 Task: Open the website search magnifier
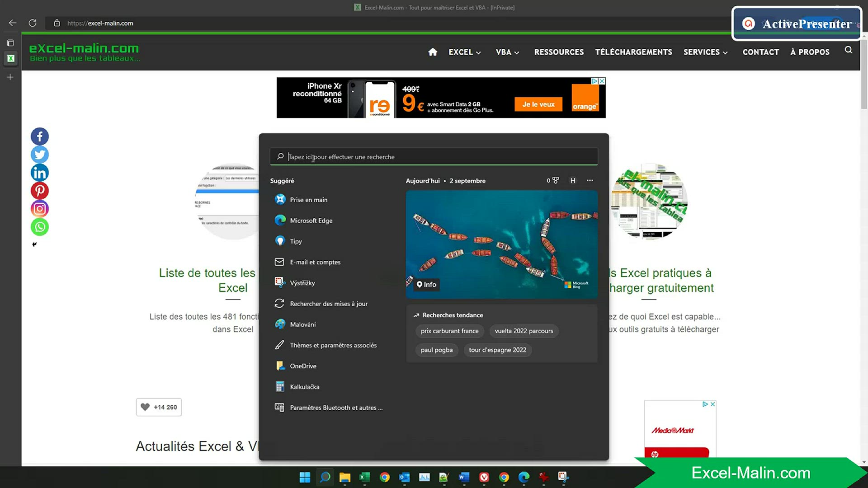coord(849,50)
